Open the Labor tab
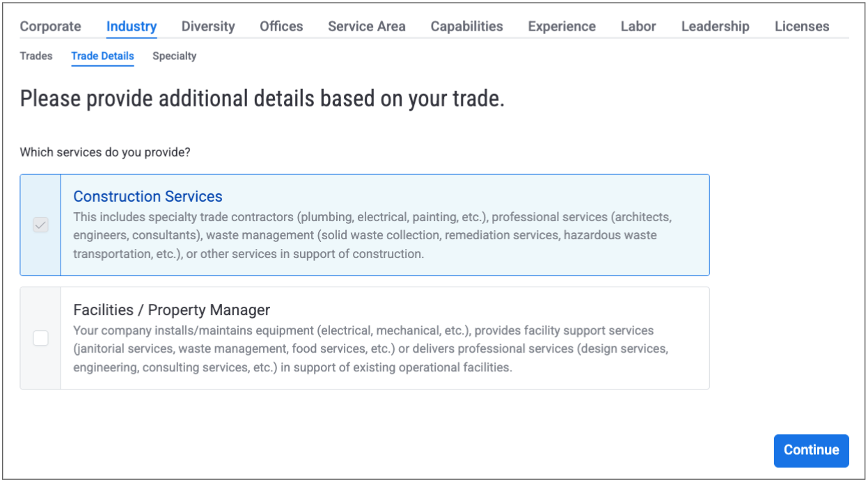The height and width of the screenshot is (482, 868). [638, 26]
